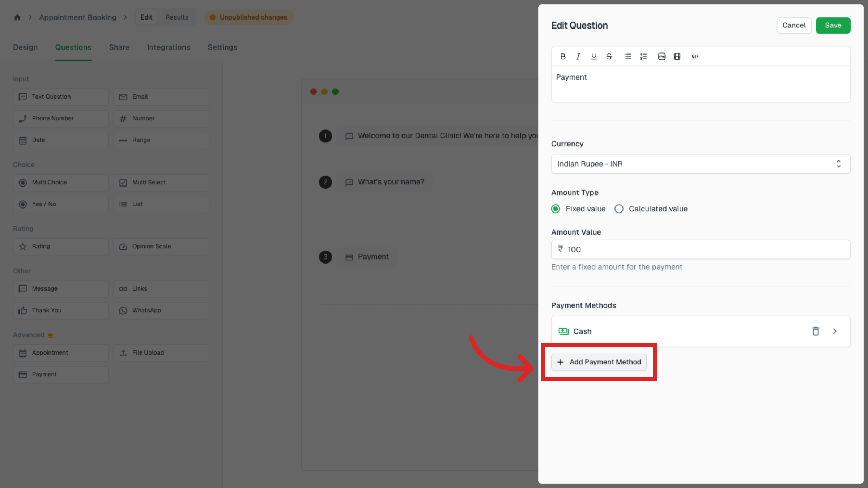Switch to the Design tab

coord(25,47)
